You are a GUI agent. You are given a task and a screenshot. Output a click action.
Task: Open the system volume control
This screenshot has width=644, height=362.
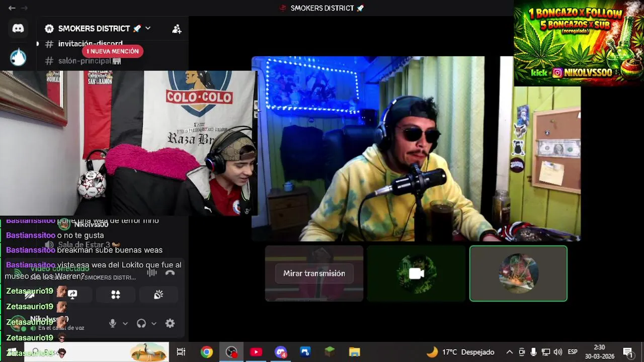pyautogui.click(x=557, y=352)
